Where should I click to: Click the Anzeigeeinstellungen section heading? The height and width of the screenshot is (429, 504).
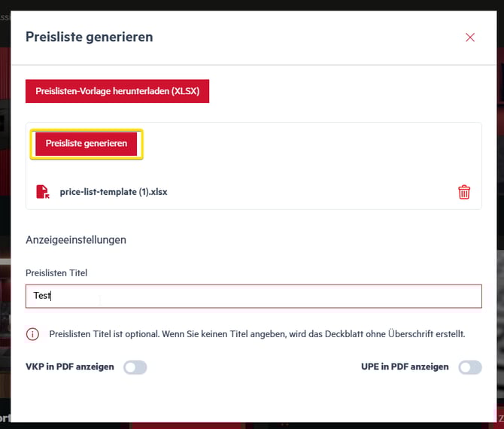[76, 240]
